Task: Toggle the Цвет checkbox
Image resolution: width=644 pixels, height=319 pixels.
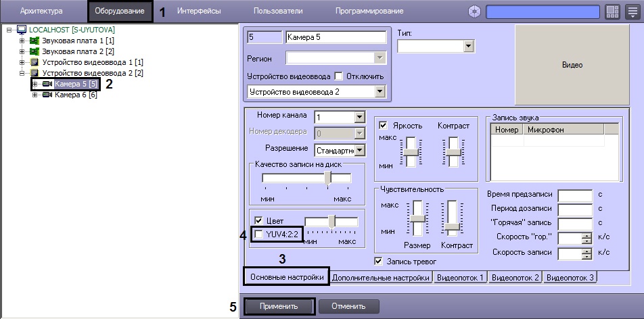Action: [x=258, y=221]
